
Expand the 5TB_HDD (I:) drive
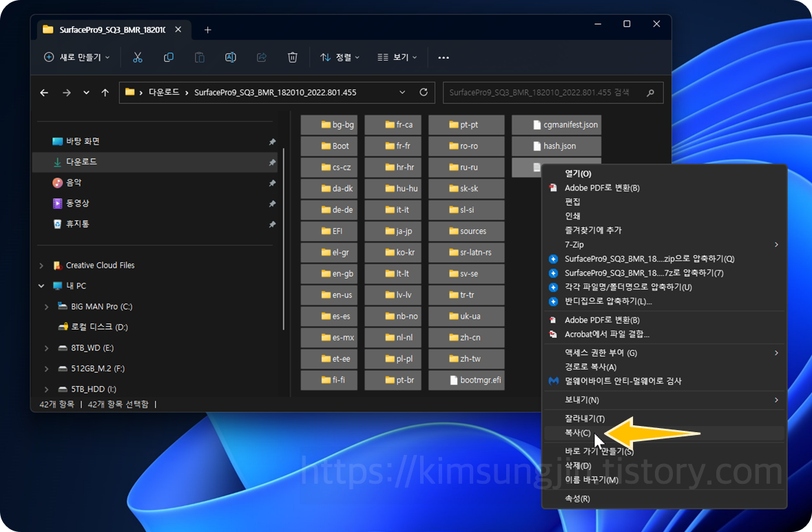(47, 389)
